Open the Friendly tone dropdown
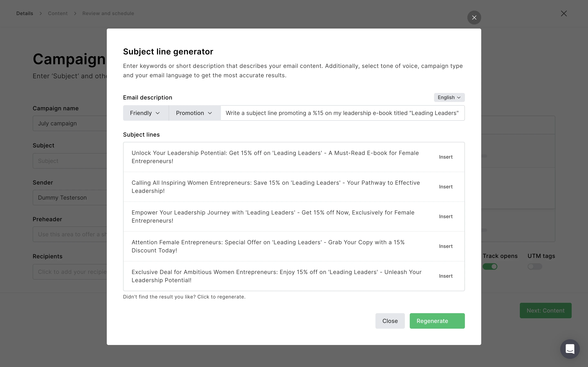 145,113
